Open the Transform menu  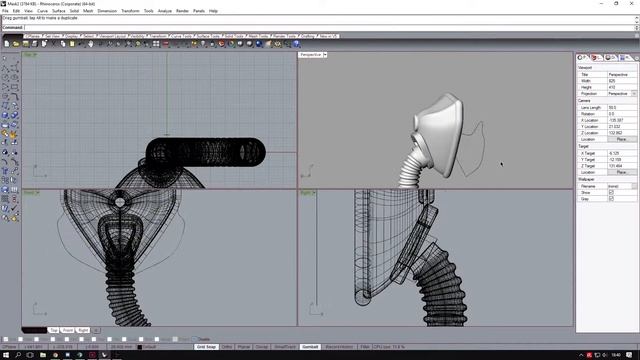pyautogui.click(x=130, y=11)
